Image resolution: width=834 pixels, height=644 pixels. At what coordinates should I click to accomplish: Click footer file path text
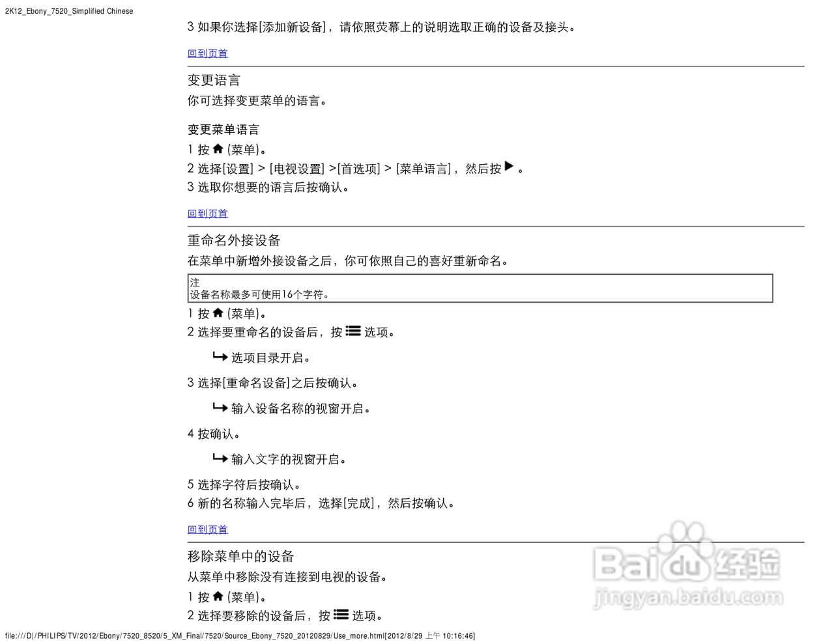click(240, 636)
